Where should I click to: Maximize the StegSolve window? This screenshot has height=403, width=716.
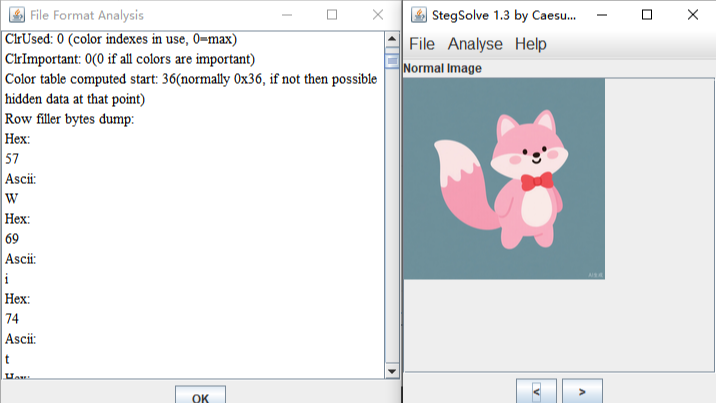[647, 15]
